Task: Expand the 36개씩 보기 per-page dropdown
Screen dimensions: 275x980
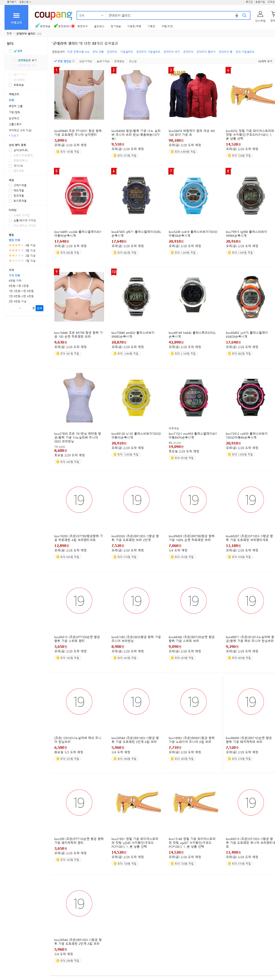Action: coord(266,61)
